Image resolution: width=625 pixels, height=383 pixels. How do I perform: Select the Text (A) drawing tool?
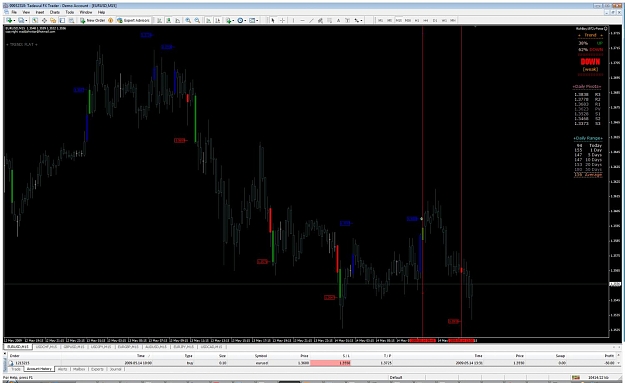click(339, 20)
